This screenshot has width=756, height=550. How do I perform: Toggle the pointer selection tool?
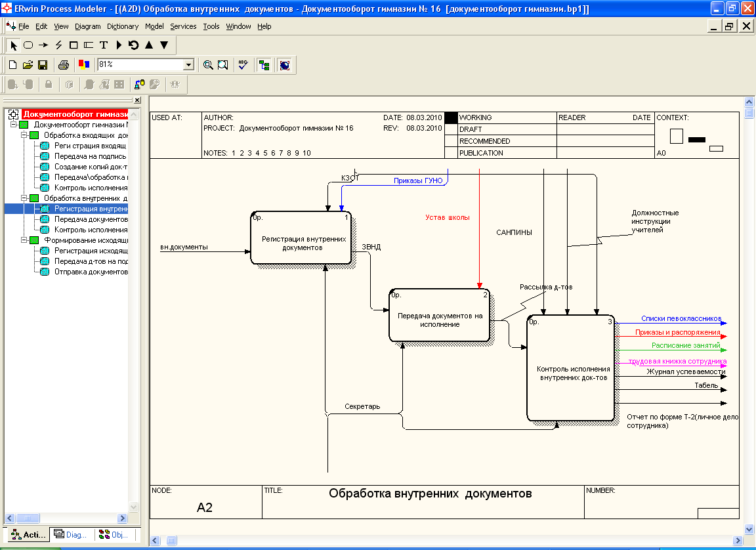pos(14,45)
